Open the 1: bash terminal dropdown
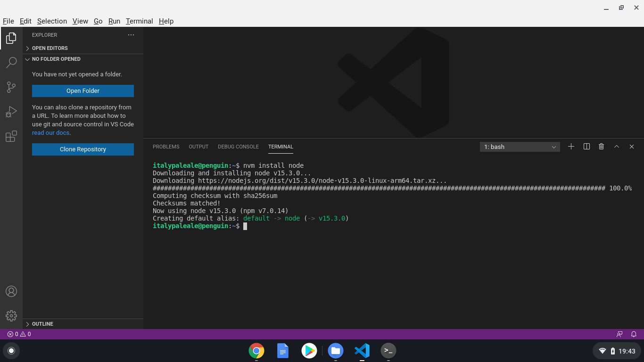644x362 pixels. (520, 147)
